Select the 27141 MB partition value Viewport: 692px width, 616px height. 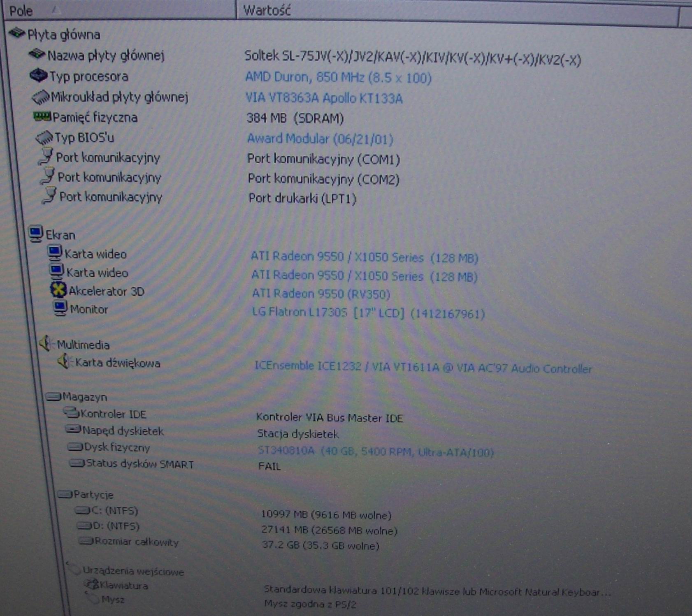click(x=330, y=530)
